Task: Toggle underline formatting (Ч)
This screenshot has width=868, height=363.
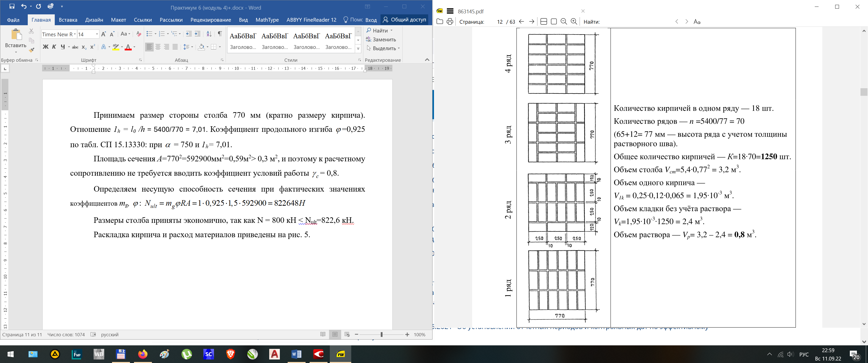Action: tap(63, 47)
